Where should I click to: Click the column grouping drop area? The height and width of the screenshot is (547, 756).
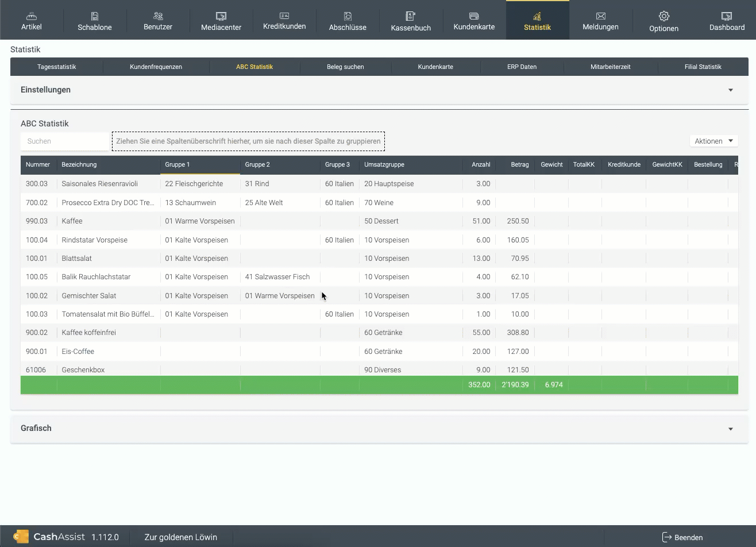pos(248,141)
